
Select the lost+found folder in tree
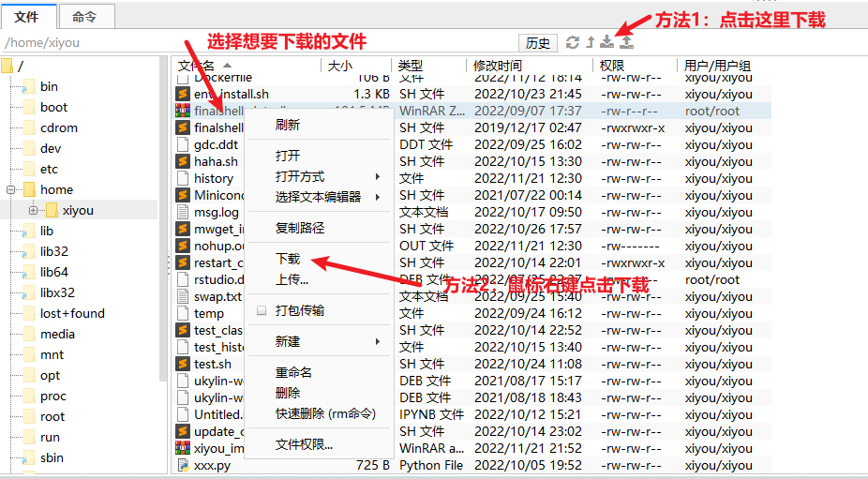click(72, 313)
